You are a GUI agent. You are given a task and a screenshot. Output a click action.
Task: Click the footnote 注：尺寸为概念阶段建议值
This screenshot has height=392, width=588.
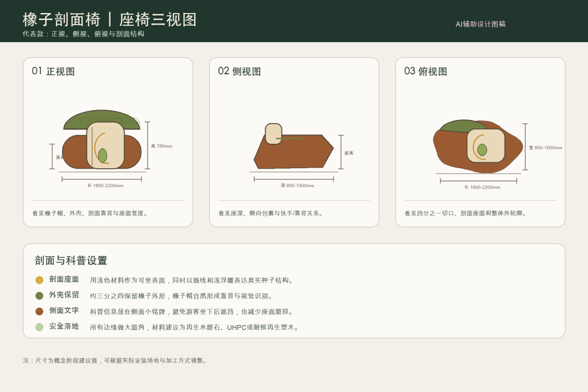tap(115, 360)
